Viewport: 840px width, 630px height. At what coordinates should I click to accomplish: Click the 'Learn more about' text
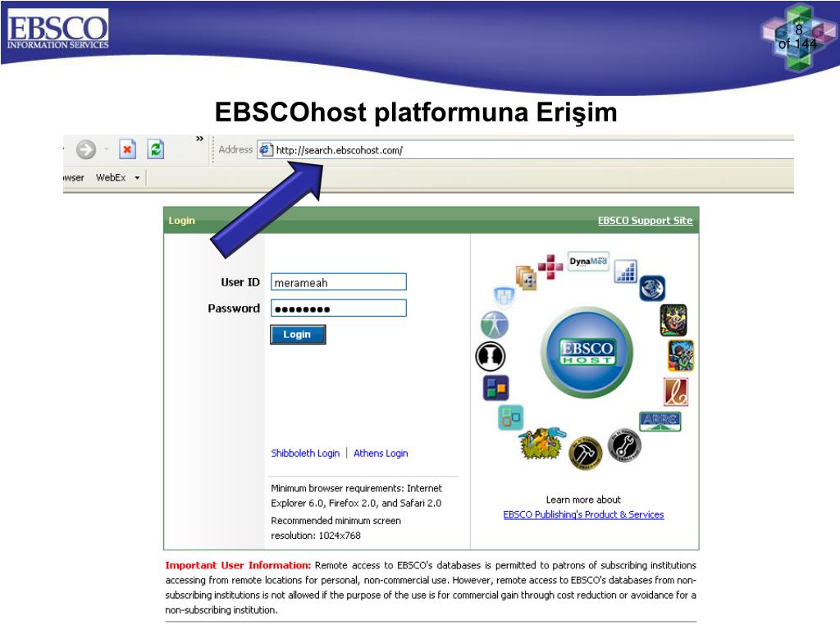[583, 500]
